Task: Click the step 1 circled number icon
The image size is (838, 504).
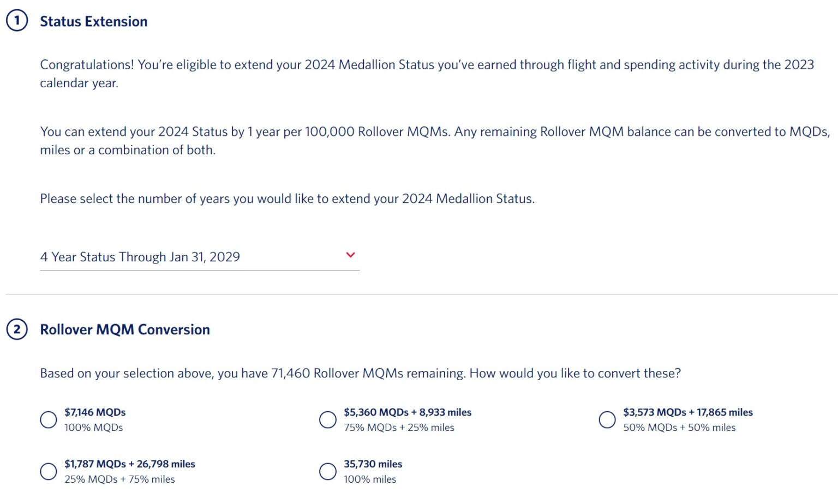Action: click(x=17, y=21)
